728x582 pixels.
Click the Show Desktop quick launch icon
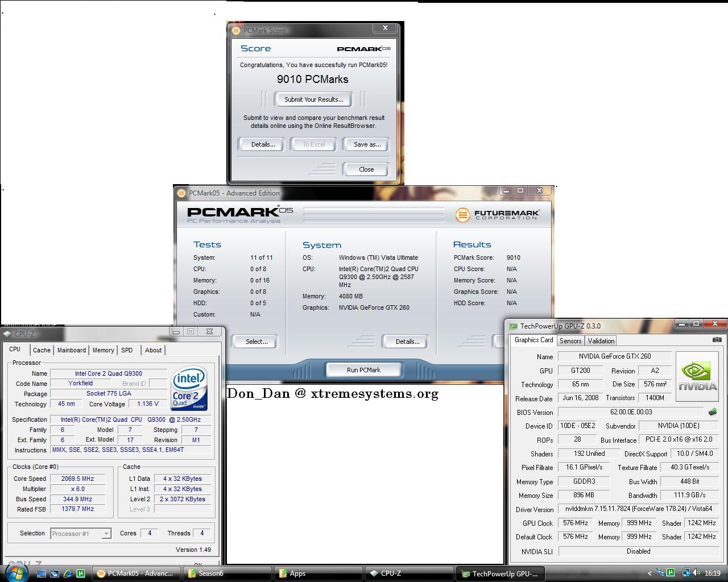tap(42, 573)
